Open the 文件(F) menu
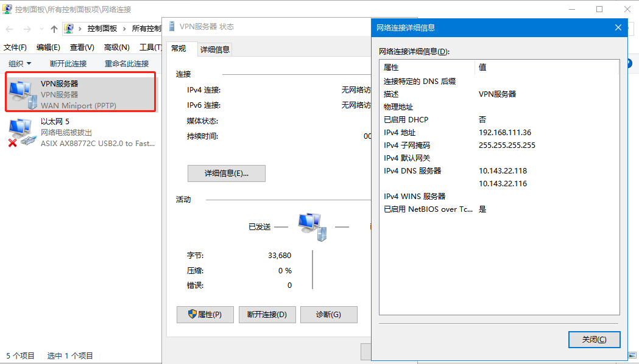 [15, 47]
